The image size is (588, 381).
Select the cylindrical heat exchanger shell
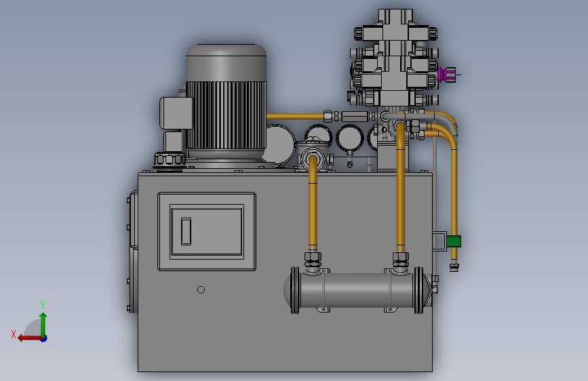tap(356, 290)
